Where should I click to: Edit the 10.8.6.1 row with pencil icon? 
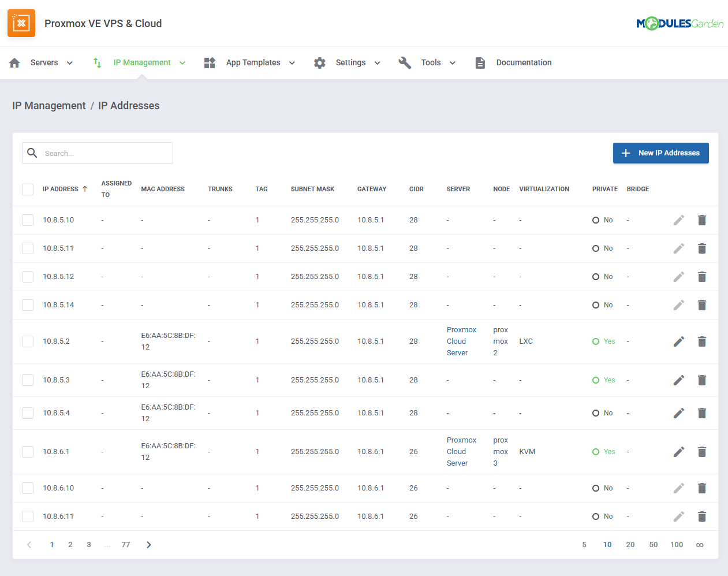[679, 452]
